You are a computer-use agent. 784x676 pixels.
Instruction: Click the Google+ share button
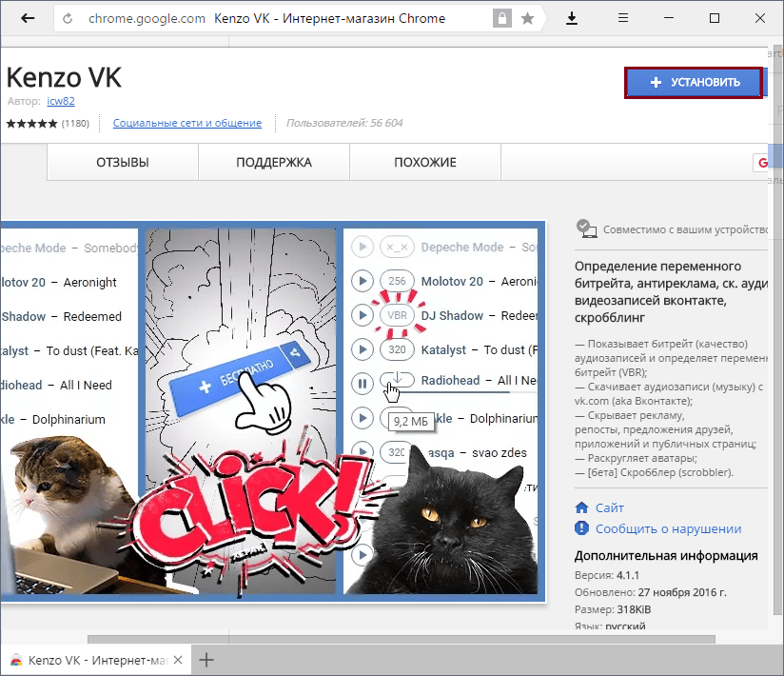coord(763,163)
